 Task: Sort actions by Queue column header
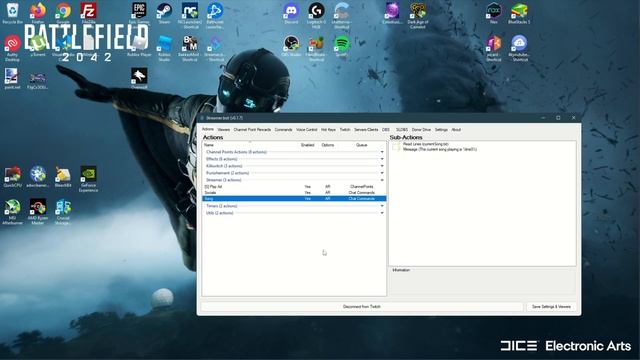[x=362, y=145]
